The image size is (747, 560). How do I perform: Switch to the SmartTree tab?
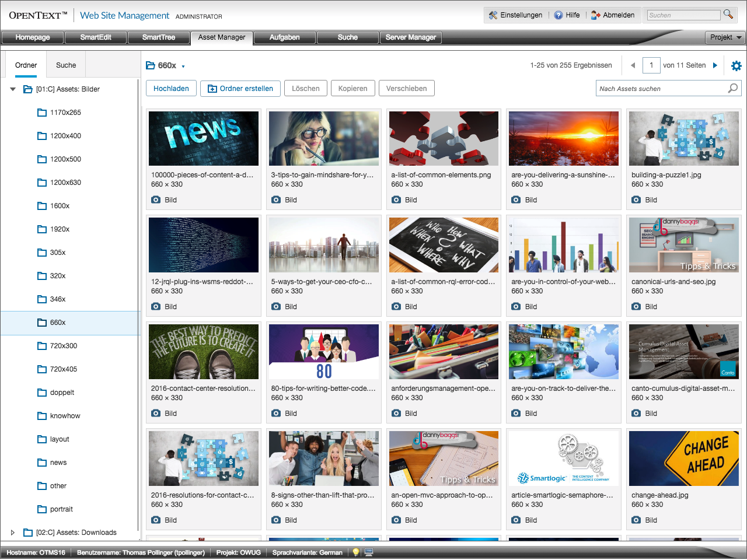pyautogui.click(x=159, y=37)
